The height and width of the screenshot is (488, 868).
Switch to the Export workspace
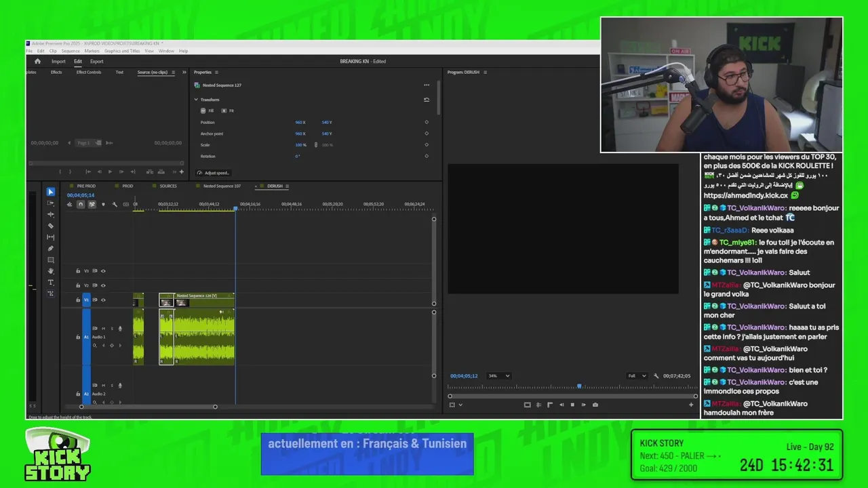[x=97, y=61]
